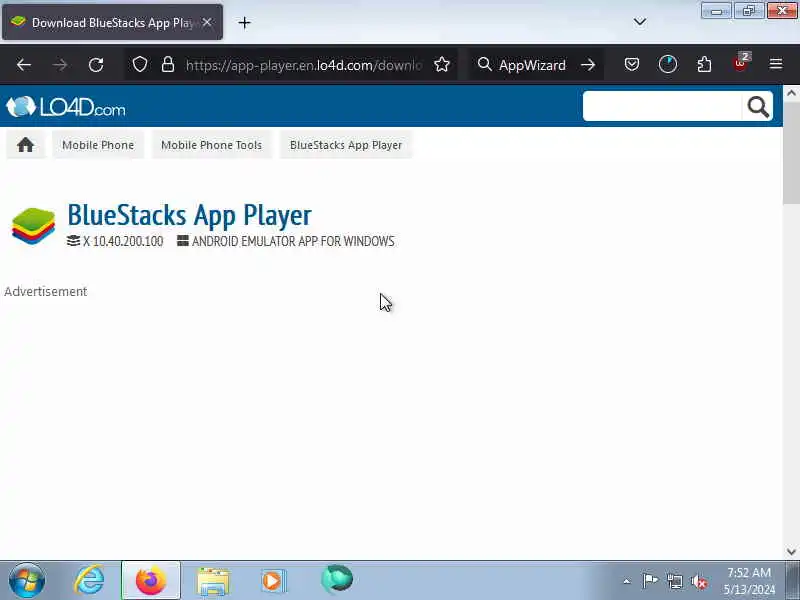Open network status tray icon

click(674, 581)
